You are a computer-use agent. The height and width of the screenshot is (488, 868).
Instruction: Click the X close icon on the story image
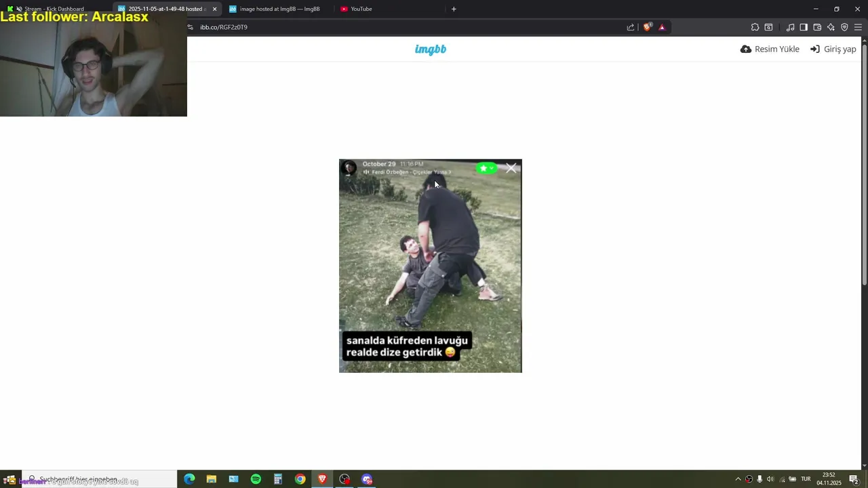[x=511, y=168]
